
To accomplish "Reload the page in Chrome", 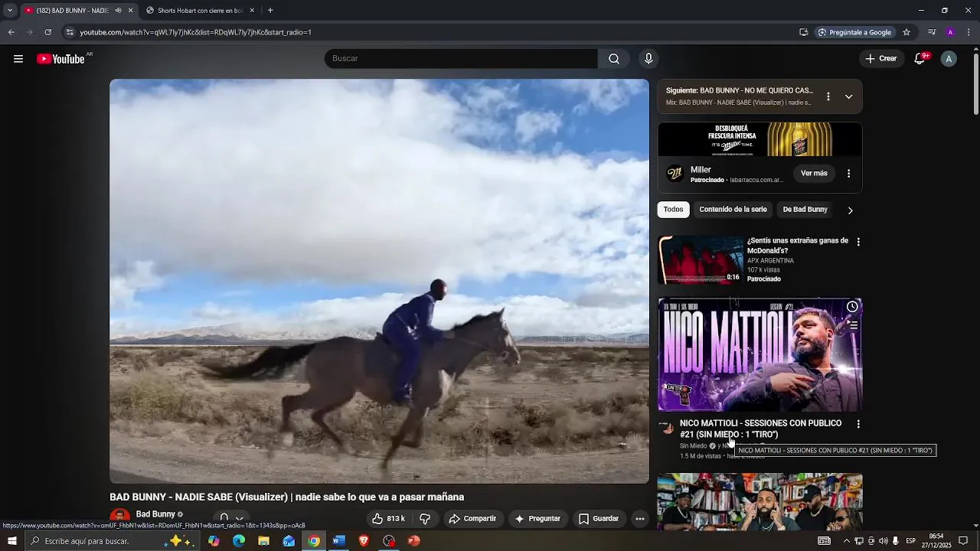I will (x=47, y=32).
